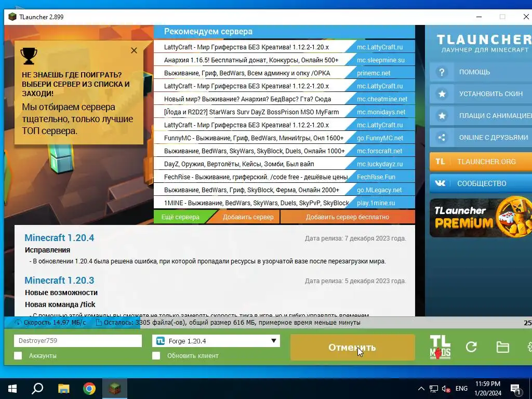Launch Google Chrome from taskbar
The image size is (532, 399).
click(x=89, y=389)
